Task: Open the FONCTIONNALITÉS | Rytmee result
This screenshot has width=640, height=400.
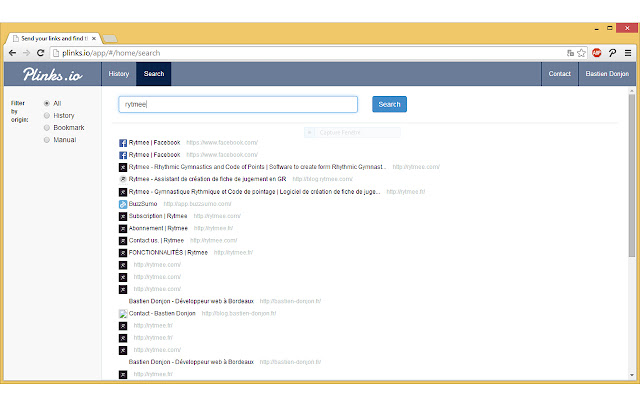Action: click(168, 253)
